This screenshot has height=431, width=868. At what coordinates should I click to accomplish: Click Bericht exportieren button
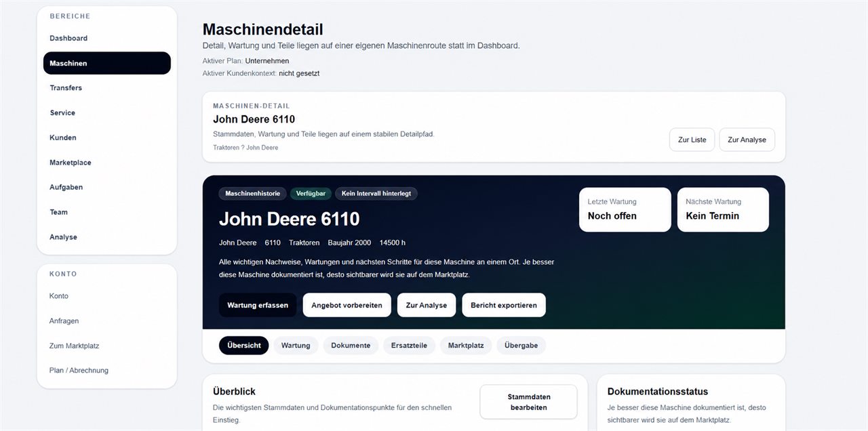coord(504,305)
